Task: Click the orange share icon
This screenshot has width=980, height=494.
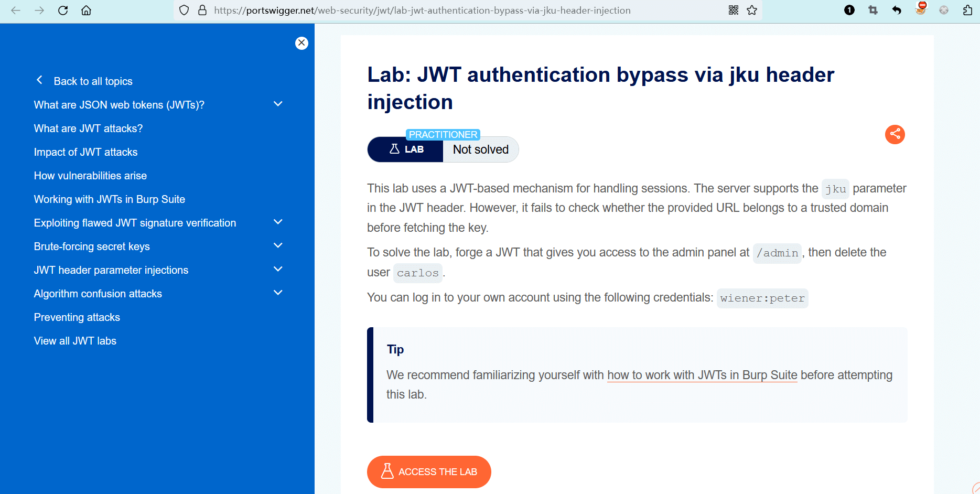Action: click(895, 134)
